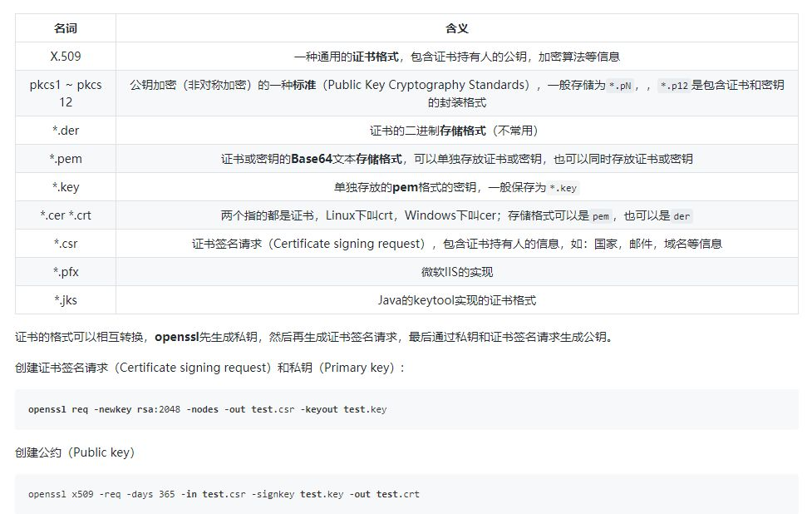Click the Public Key Cryptography Standards description

point(457,93)
